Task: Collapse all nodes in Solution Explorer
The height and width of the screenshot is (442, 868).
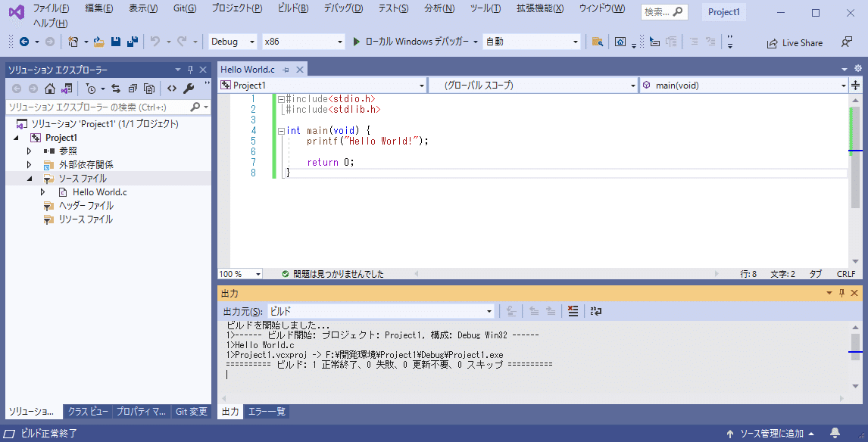Action: click(133, 89)
